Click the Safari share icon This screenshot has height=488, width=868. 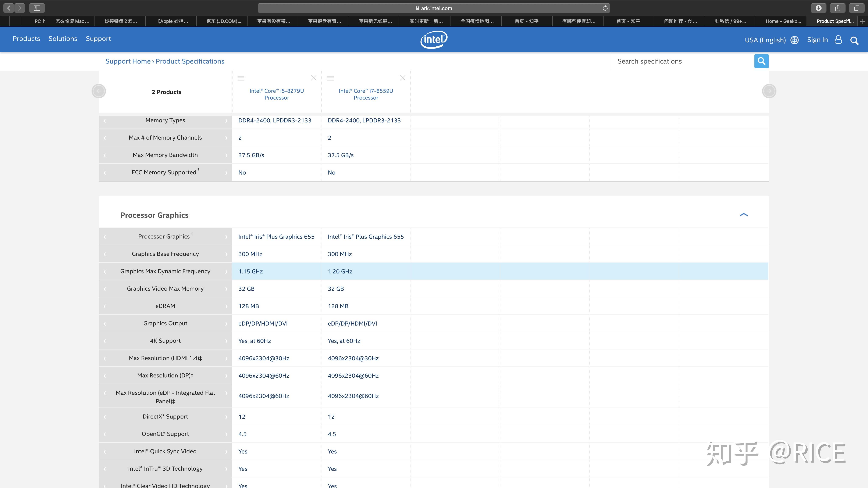click(838, 8)
